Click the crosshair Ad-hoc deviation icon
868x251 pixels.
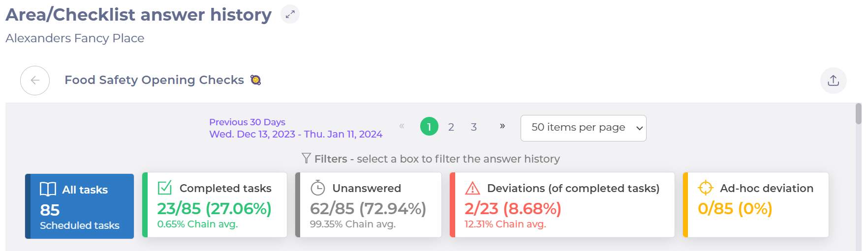click(x=706, y=188)
